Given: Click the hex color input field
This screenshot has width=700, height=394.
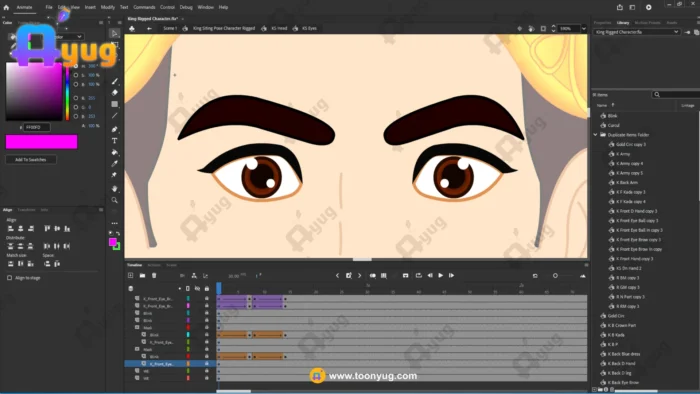Looking at the screenshot, I should (x=37, y=127).
